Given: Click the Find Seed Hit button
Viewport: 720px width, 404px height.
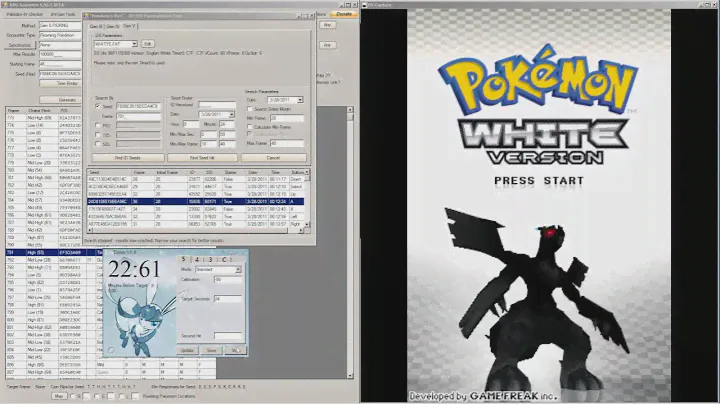Looking at the screenshot, I should click(204, 158).
